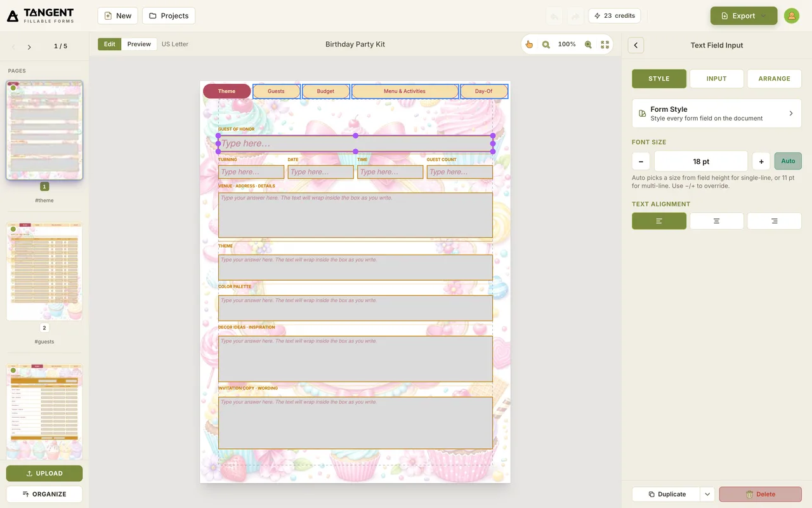This screenshot has width=812, height=508.
Task: Open the Projects folder
Action: 169,16
